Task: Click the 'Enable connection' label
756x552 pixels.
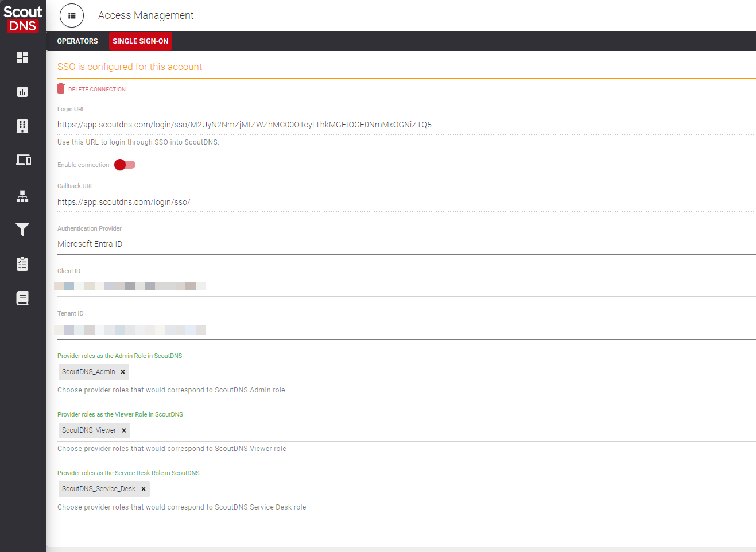Action: (x=83, y=165)
